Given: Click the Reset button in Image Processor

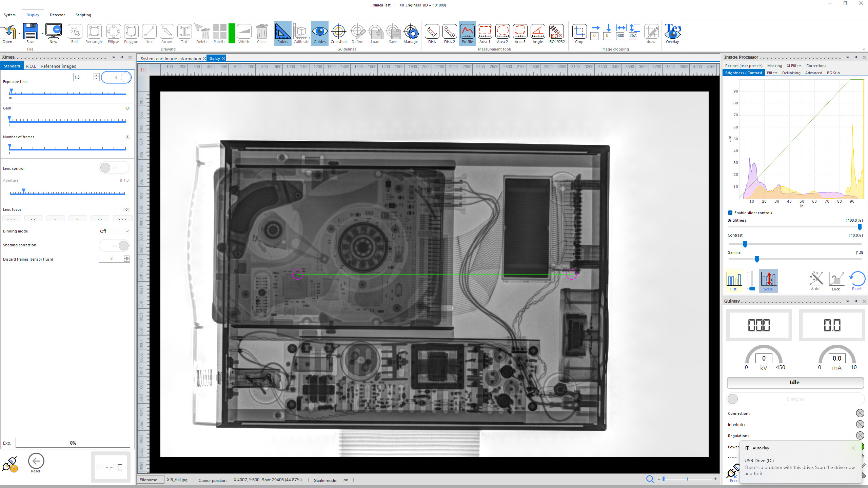Looking at the screenshot, I should point(857,281).
